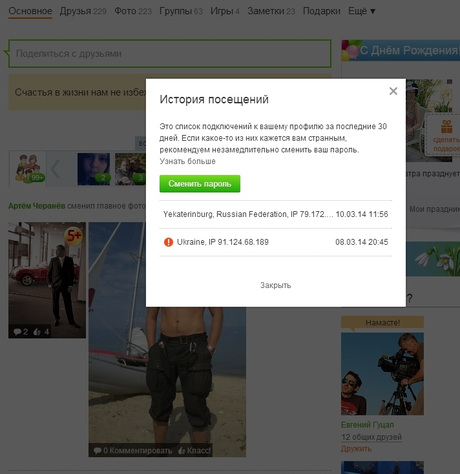The image size is (460, 474).
Task: Click the green Сменить пароль button
Action: (x=200, y=184)
